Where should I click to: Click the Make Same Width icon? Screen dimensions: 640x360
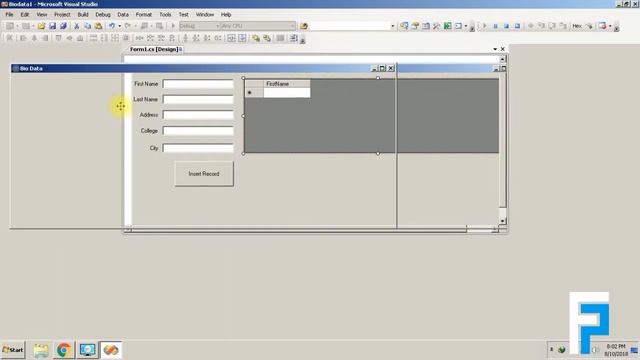coord(93,38)
